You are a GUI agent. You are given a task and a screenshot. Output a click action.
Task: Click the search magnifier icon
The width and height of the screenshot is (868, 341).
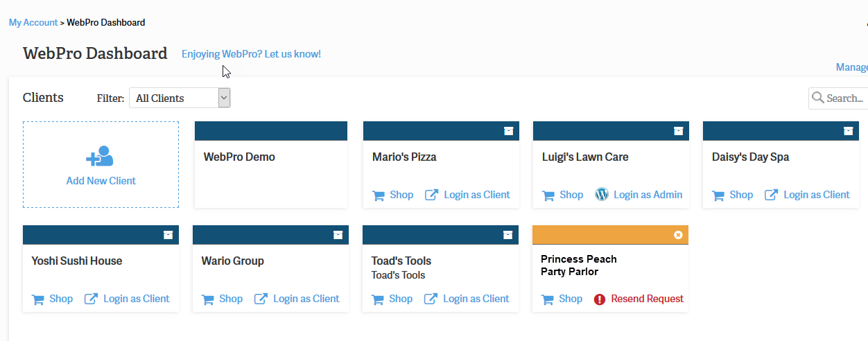(818, 98)
